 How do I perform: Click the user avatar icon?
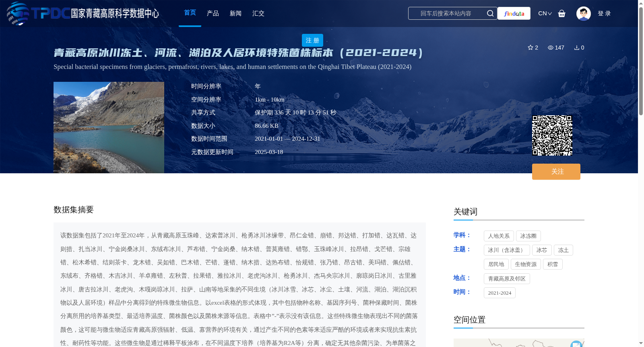pos(583,13)
